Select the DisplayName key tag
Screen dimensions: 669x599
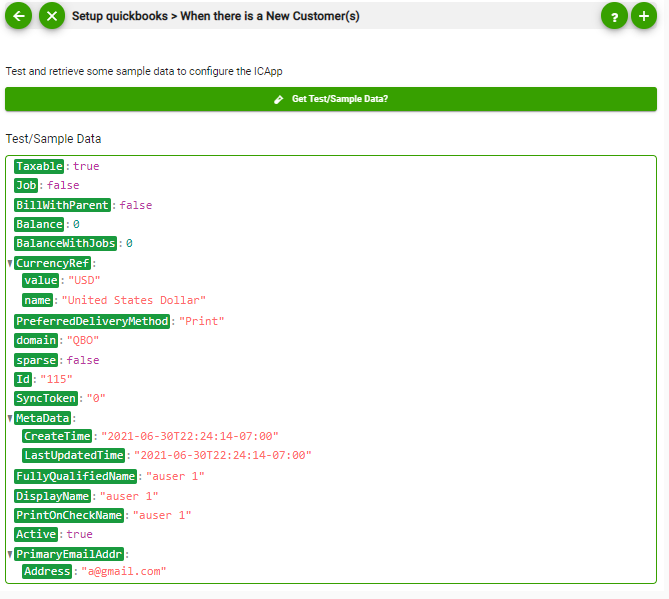(x=52, y=496)
